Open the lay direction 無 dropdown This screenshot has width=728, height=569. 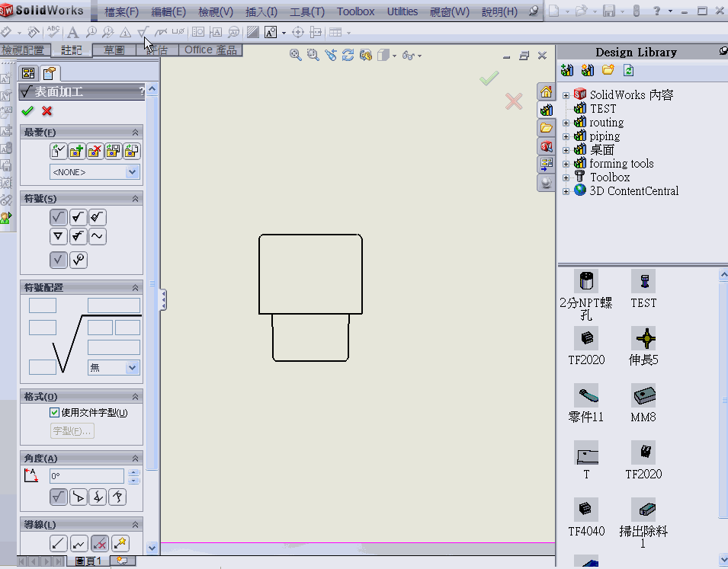(x=132, y=368)
